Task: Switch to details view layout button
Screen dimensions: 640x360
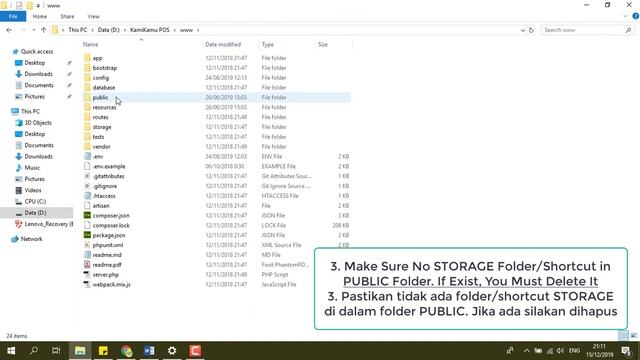Action: click(x=623, y=336)
